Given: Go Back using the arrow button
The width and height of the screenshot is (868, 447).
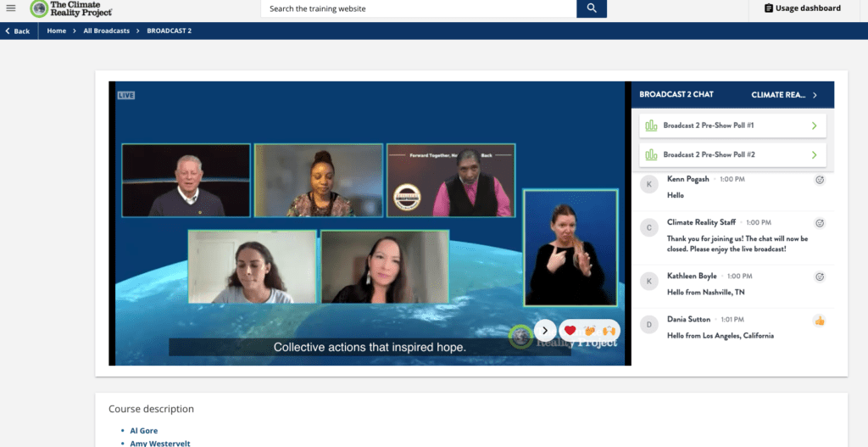Looking at the screenshot, I should pyautogui.click(x=18, y=31).
